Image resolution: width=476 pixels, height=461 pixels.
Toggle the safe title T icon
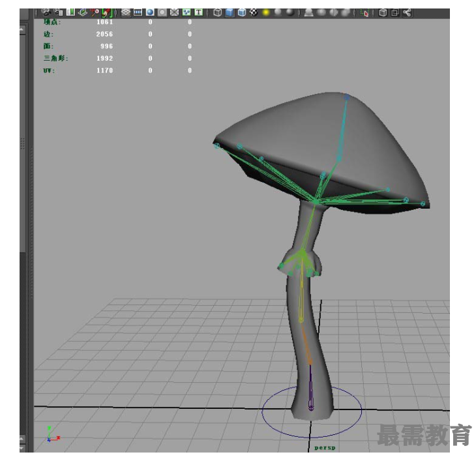[198, 12]
